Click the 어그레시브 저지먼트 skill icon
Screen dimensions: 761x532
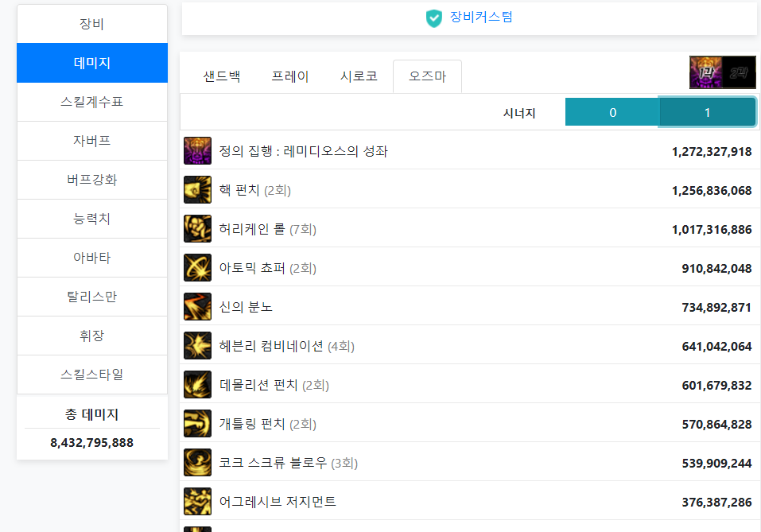tap(197, 502)
